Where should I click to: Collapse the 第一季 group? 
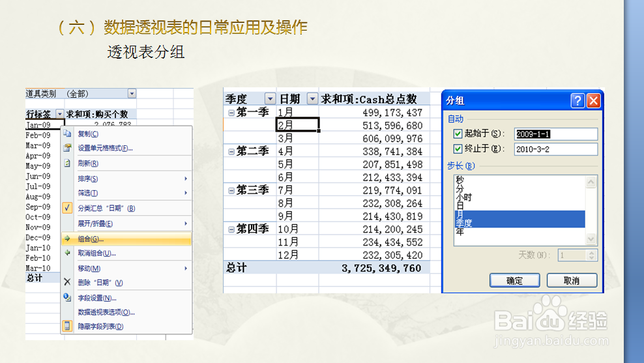(x=231, y=113)
